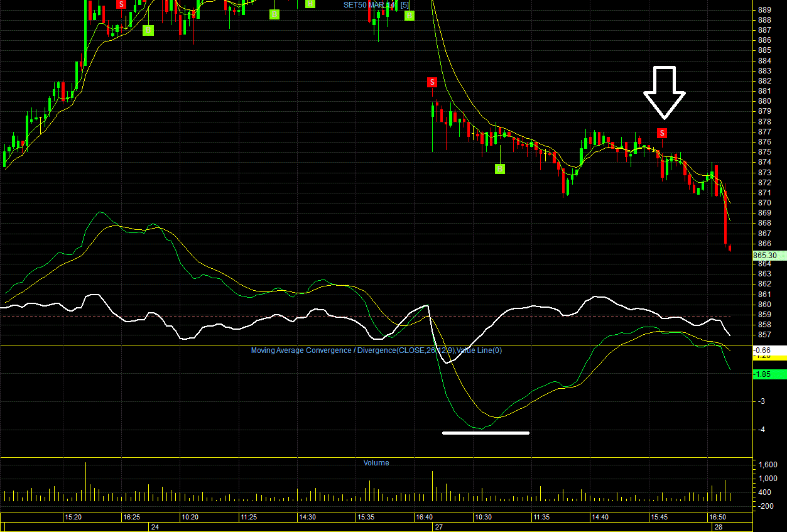Select the 10:20 time label

190,518
